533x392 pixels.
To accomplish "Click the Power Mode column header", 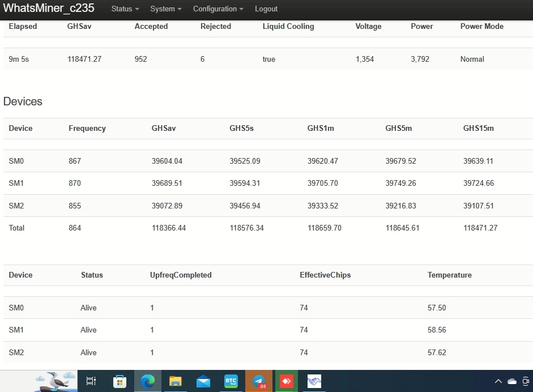I will [481, 26].
